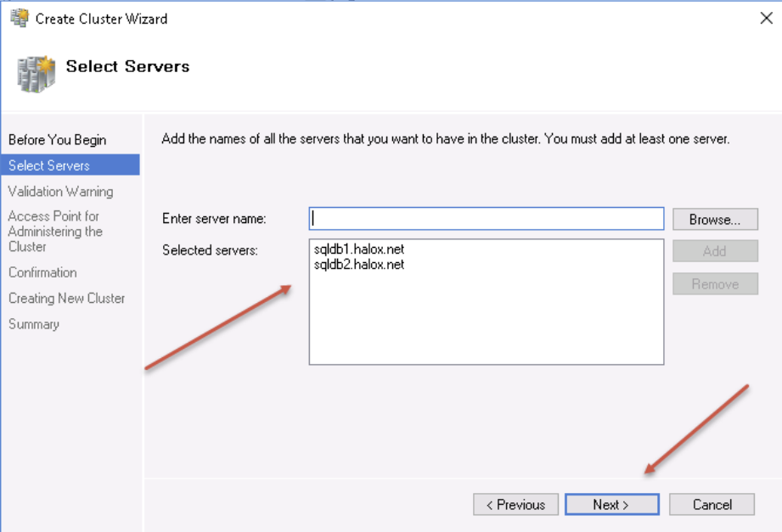The width and height of the screenshot is (782, 532).
Task: Open the Before You Begin step
Action: [58, 140]
